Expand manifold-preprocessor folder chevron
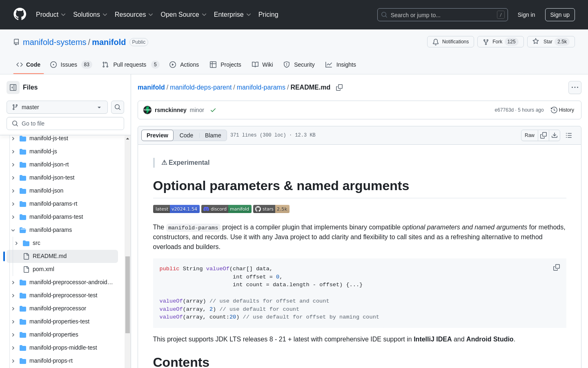 pos(13,308)
